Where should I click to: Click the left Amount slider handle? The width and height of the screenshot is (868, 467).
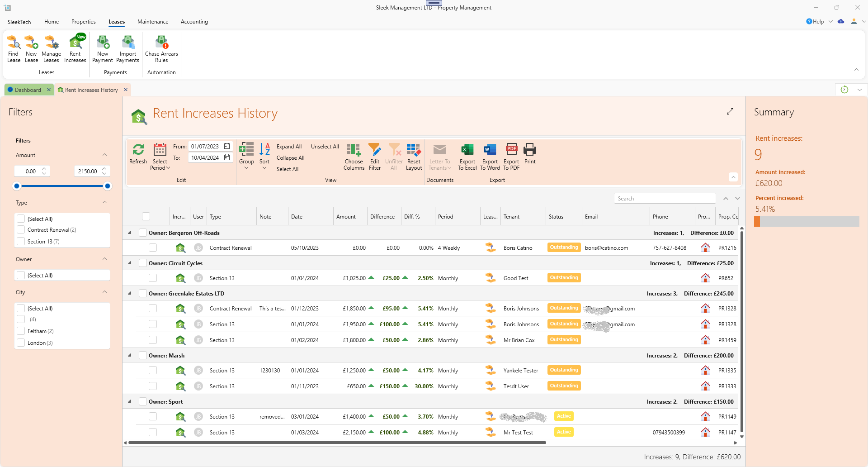click(x=17, y=186)
